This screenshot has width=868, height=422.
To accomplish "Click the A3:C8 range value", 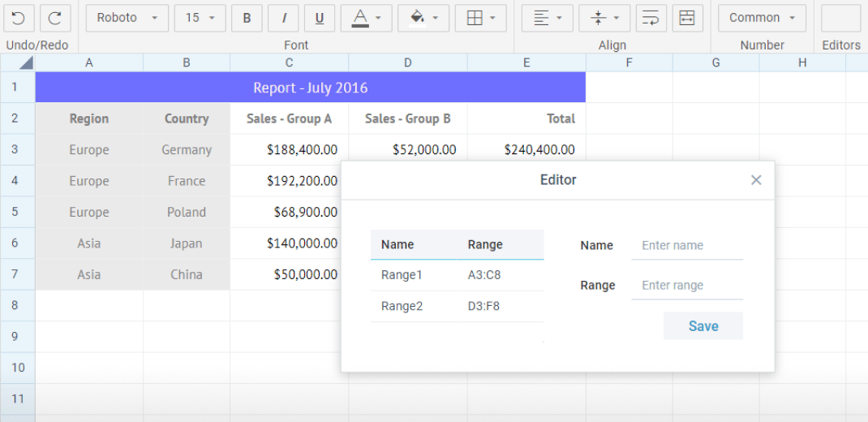I will point(483,274).
